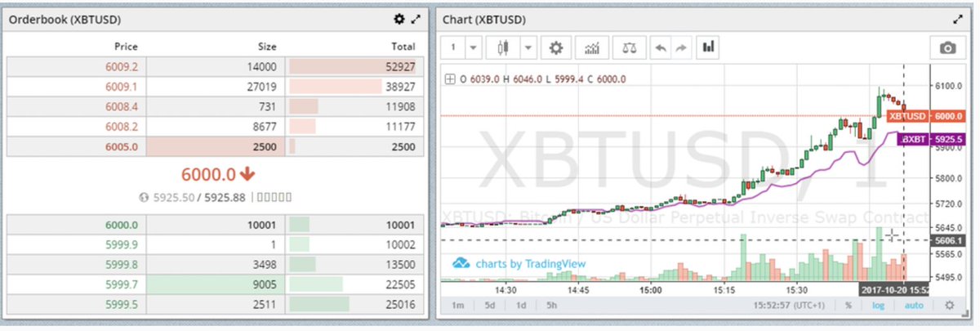Collapse the OHLC legend plus box
The width and height of the screenshot is (980, 331).
click(448, 79)
